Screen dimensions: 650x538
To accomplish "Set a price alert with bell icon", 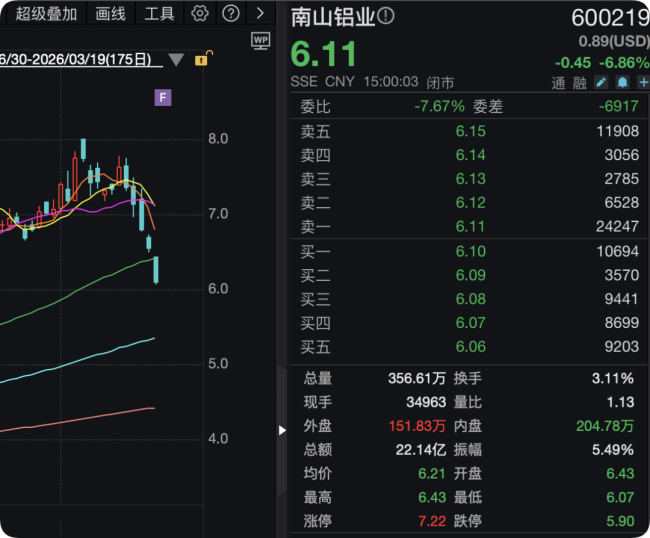I will click(x=622, y=82).
